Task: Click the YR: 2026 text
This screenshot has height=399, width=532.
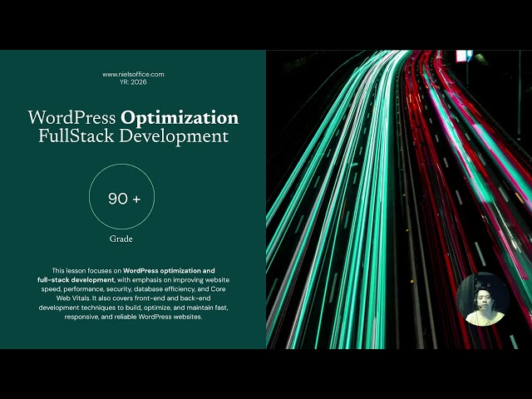Action: tap(133, 82)
